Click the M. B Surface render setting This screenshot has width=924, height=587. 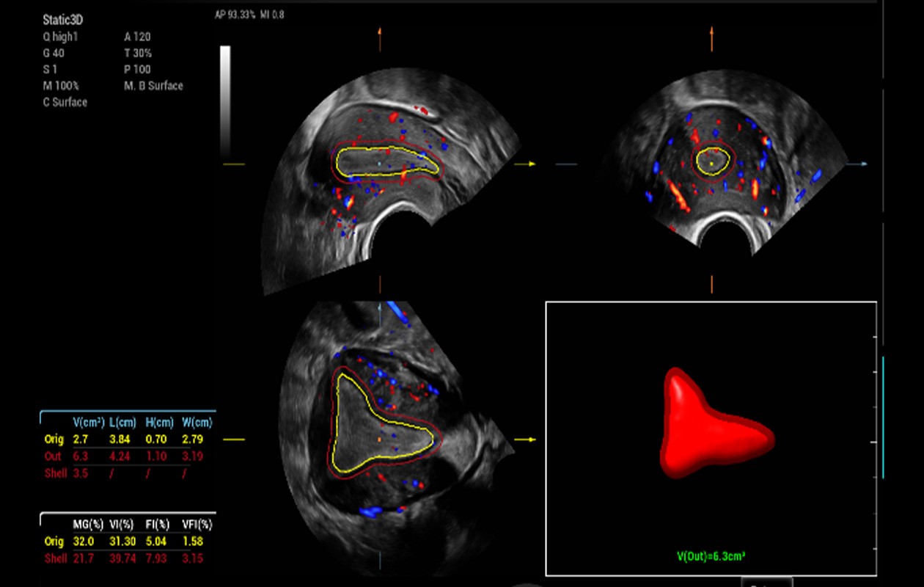pyautogui.click(x=153, y=86)
